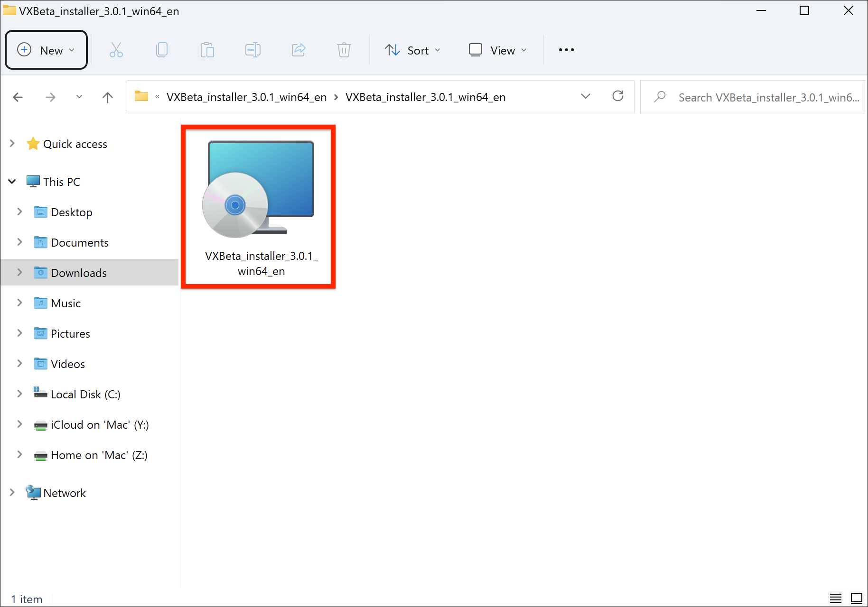Collapse the This PC tree entry

click(x=12, y=181)
